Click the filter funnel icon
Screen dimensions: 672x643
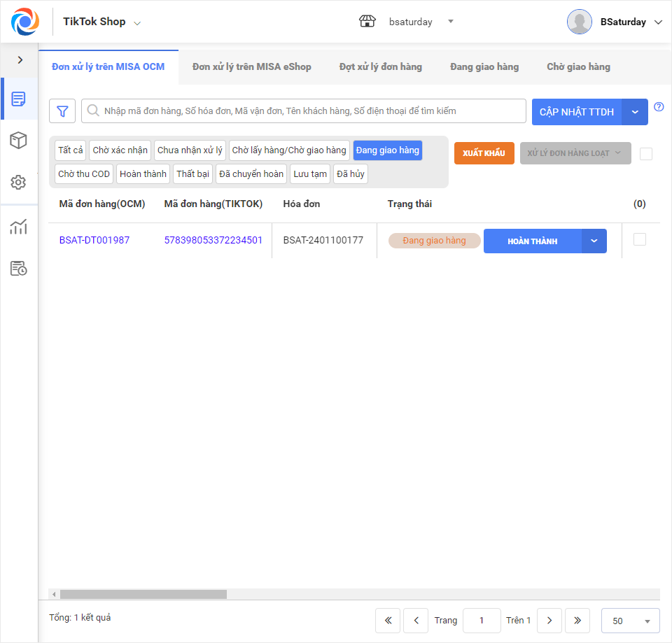(x=62, y=111)
